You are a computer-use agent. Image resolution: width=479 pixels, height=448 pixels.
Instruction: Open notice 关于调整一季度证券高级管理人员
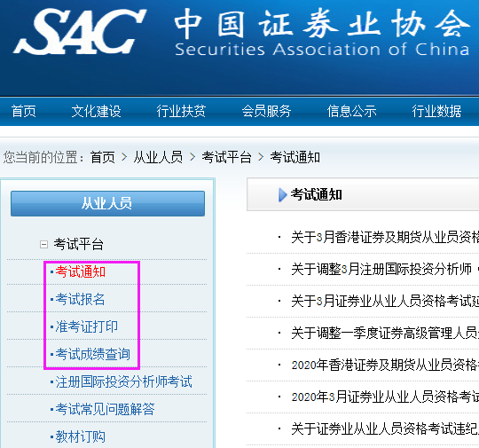(385, 333)
